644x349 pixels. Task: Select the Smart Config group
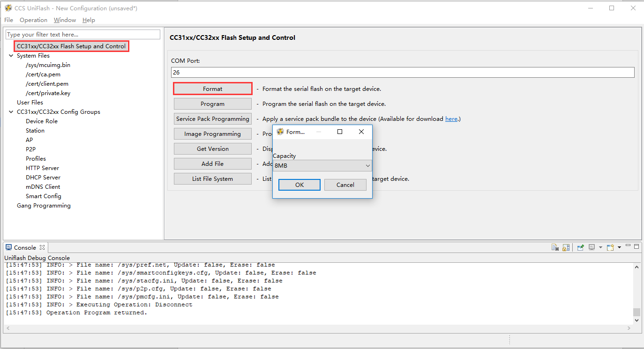(44, 196)
